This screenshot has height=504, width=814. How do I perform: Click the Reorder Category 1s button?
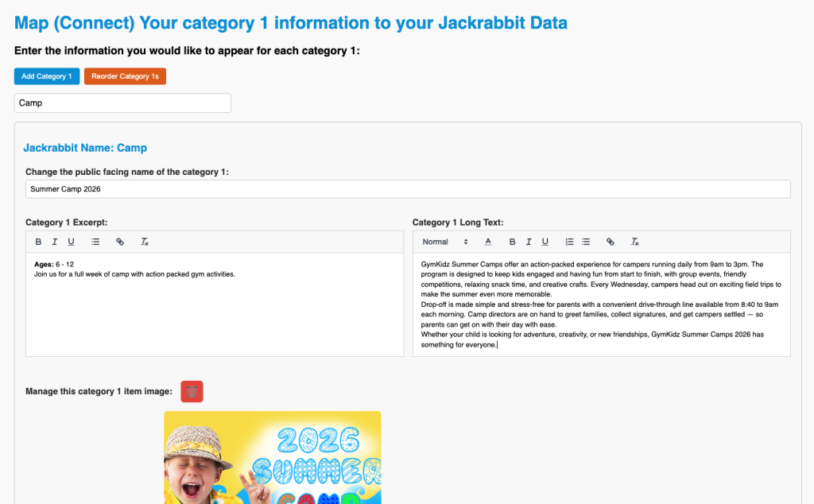125,76
